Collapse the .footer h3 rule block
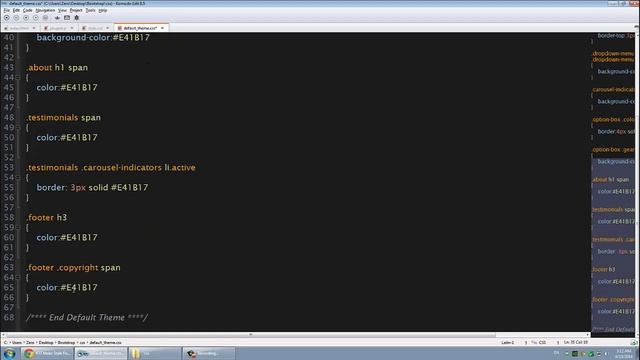The height and width of the screenshot is (360, 640). pyautogui.click(x=18, y=227)
